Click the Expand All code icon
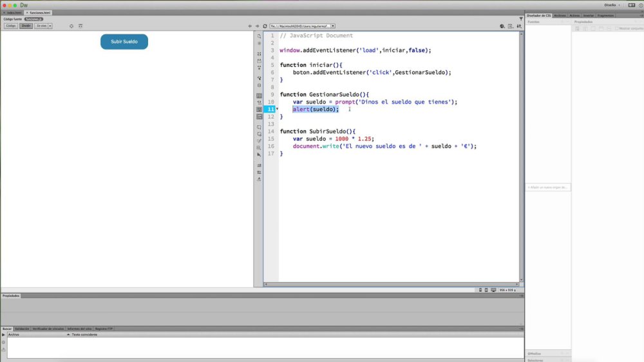The height and width of the screenshot is (362, 644). [259, 68]
